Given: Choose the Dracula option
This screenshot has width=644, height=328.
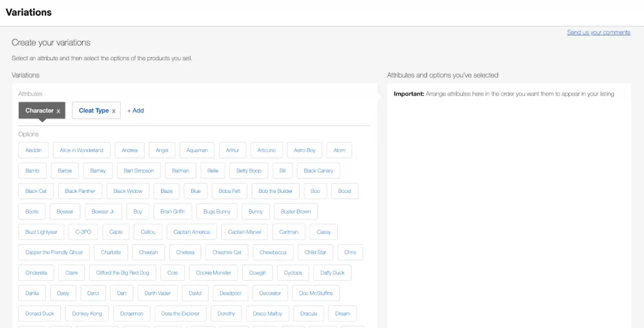Looking at the screenshot, I should [308, 314].
